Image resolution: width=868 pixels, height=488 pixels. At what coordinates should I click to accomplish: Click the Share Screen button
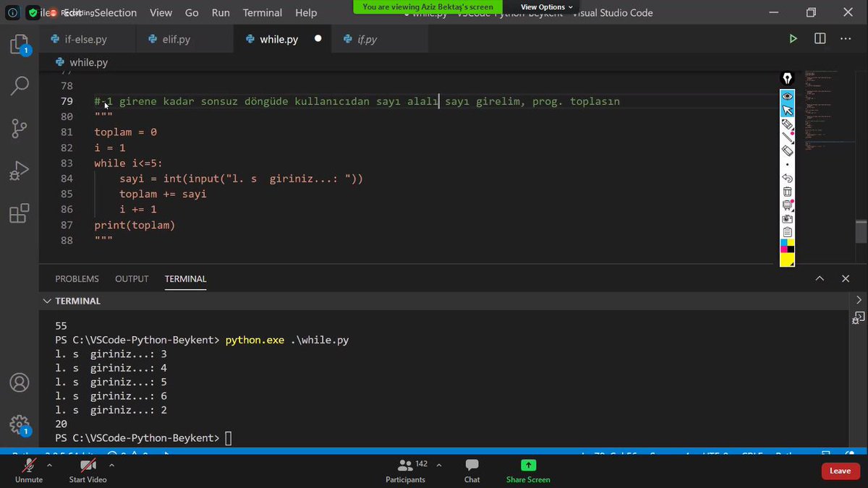[x=528, y=470]
